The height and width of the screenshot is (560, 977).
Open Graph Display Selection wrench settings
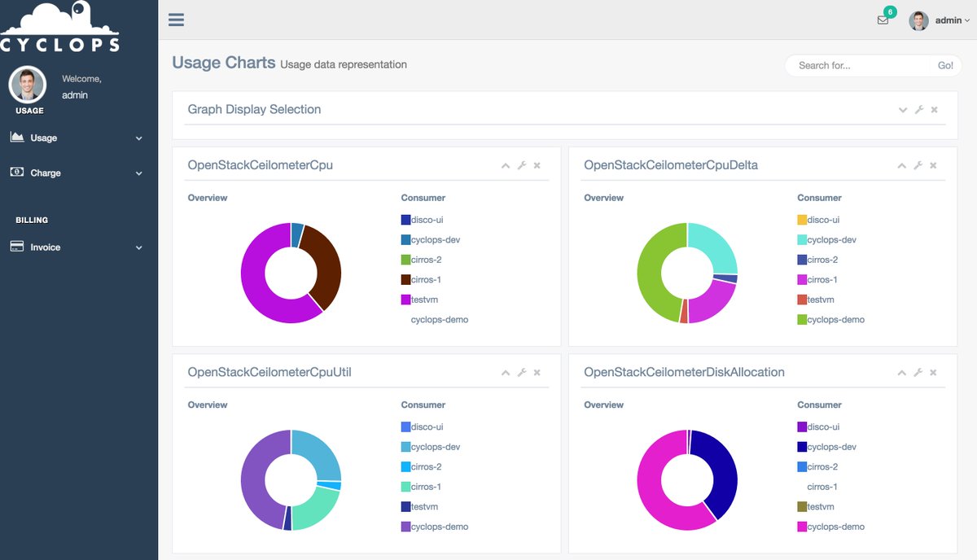(x=919, y=110)
